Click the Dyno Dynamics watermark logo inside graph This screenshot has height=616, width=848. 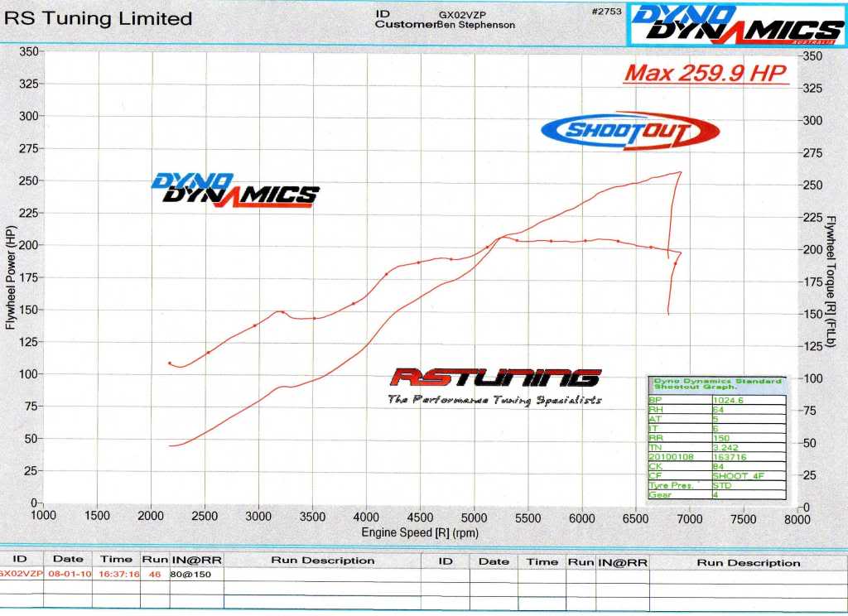click(x=234, y=190)
